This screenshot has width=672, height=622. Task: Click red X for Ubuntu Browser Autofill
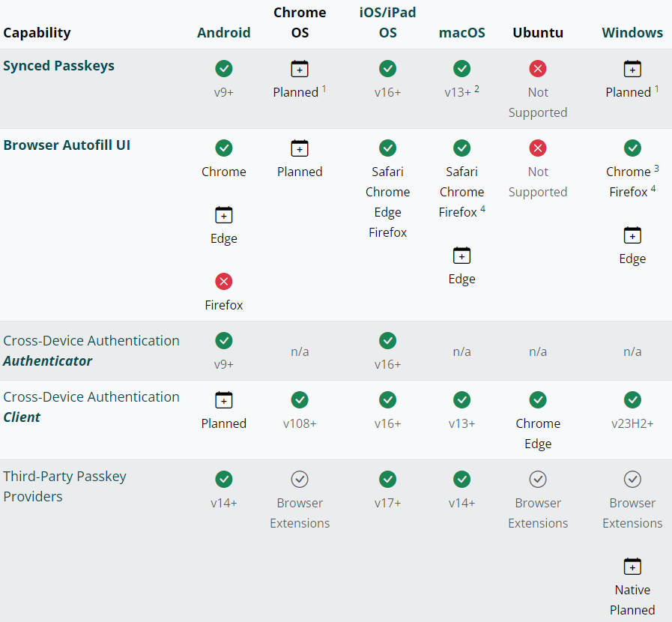(x=537, y=148)
